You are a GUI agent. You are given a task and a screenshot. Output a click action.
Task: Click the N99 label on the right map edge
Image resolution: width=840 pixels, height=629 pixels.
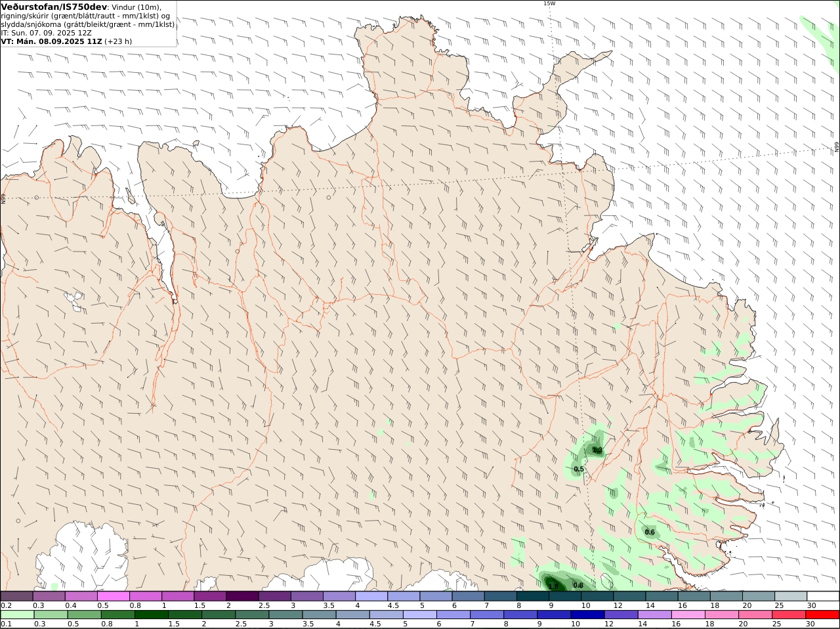(x=837, y=147)
